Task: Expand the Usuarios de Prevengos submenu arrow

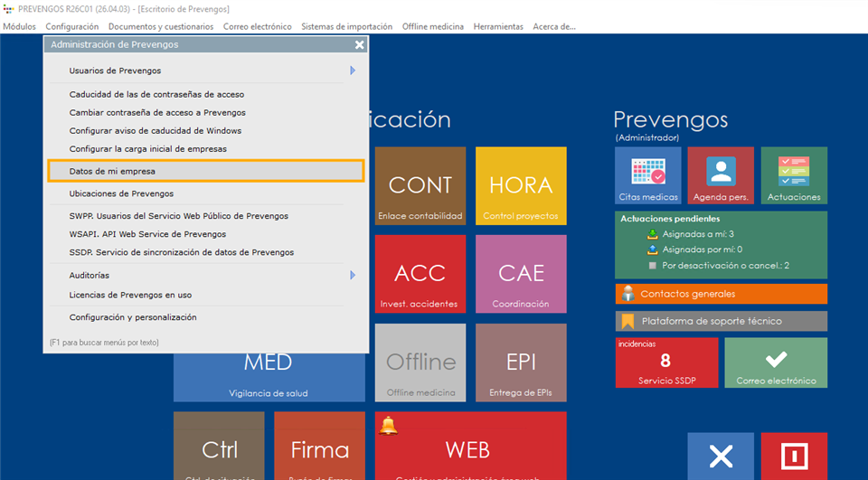Action: pos(353,71)
